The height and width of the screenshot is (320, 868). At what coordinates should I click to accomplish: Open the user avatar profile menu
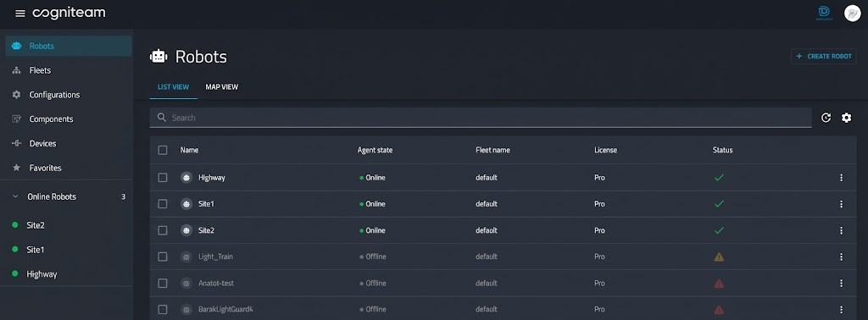(852, 14)
